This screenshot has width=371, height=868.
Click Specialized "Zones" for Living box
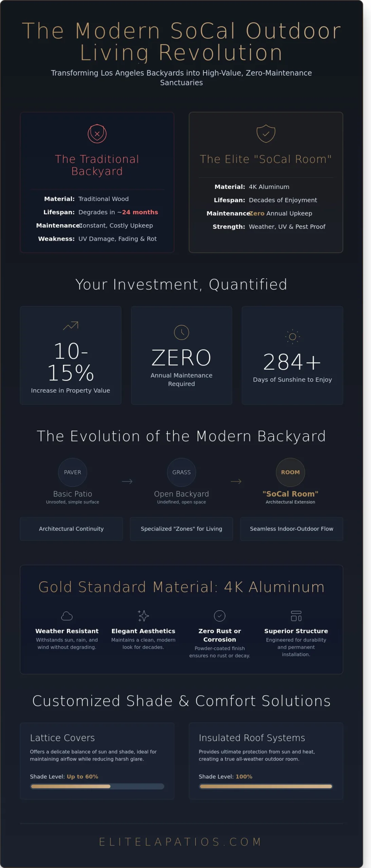pos(182,529)
